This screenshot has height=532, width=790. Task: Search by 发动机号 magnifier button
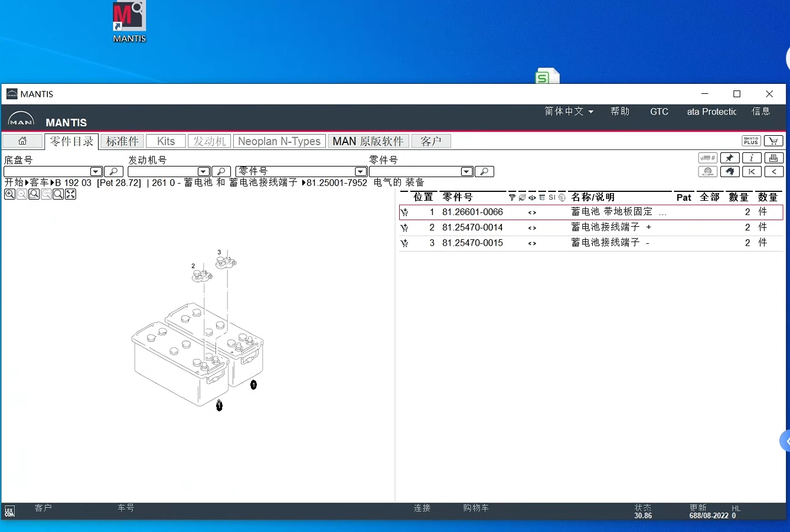click(x=221, y=171)
